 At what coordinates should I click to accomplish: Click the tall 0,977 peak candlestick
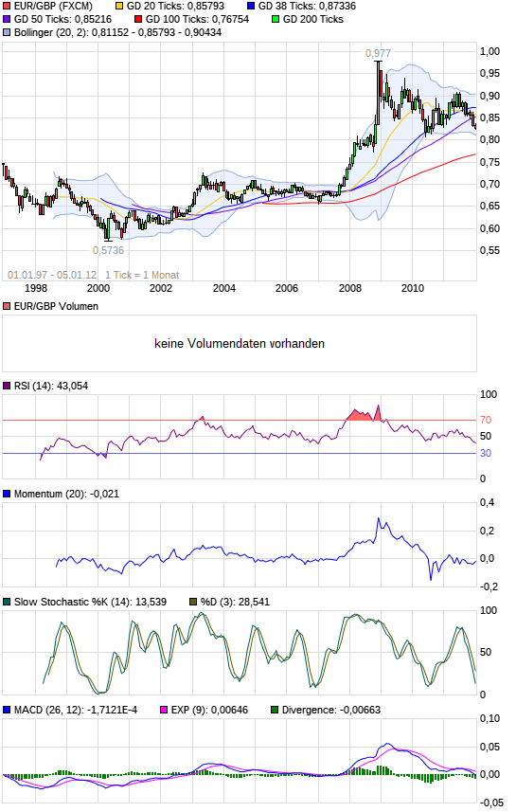point(379,93)
